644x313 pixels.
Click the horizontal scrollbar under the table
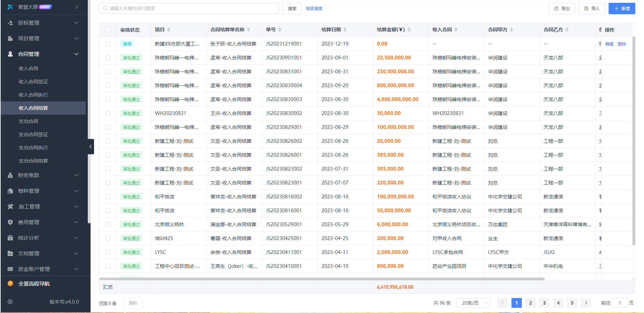tap(322, 279)
